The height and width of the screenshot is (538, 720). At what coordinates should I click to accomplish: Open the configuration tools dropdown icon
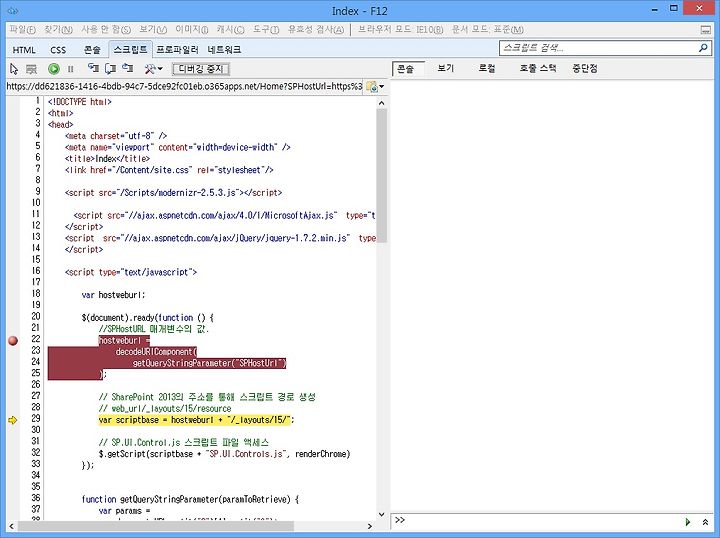tap(153, 69)
